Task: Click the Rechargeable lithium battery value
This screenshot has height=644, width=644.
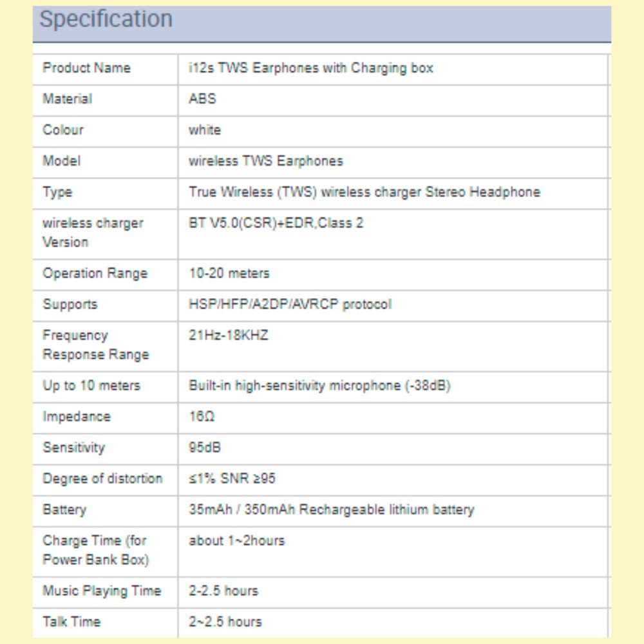Action: point(331,509)
